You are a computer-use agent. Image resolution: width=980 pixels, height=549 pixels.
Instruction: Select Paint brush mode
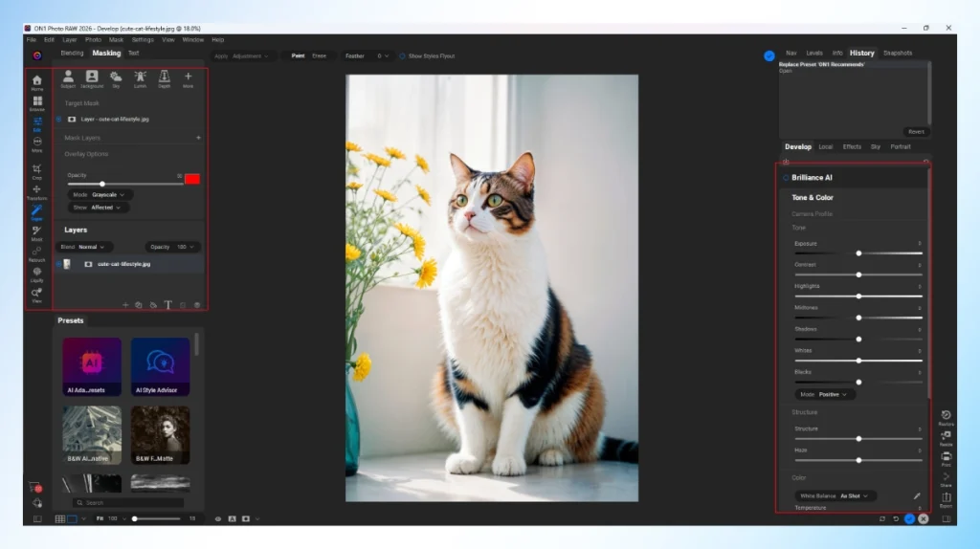(x=299, y=56)
